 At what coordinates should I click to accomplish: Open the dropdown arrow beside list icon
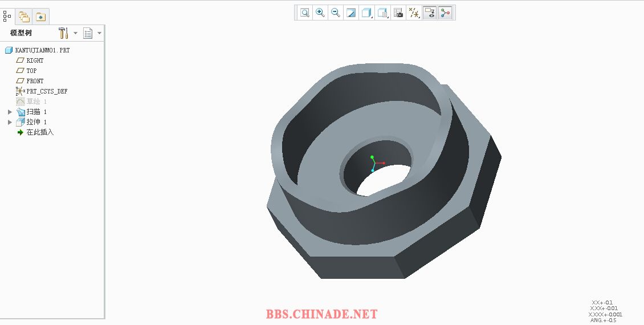tap(99, 33)
